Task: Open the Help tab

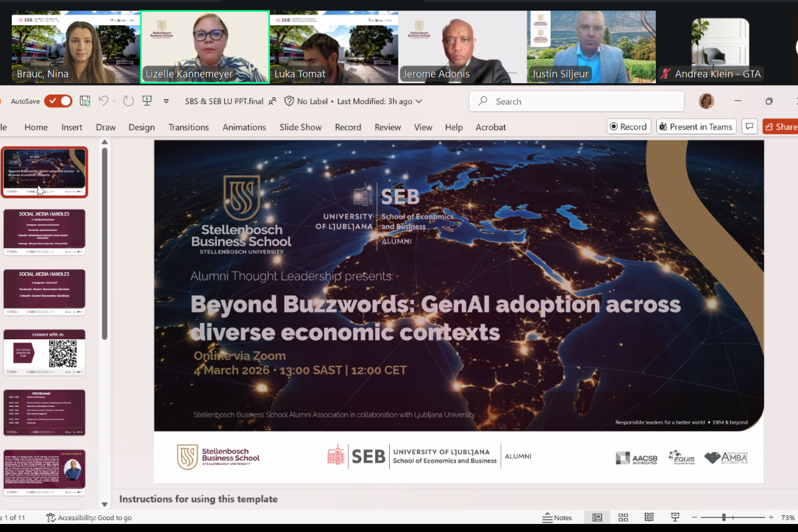Action: pos(454,127)
